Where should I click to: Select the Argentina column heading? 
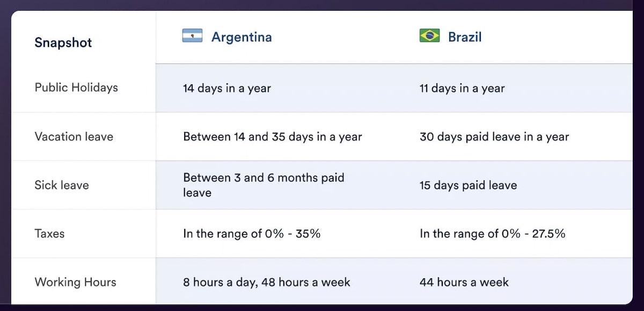point(241,37)
